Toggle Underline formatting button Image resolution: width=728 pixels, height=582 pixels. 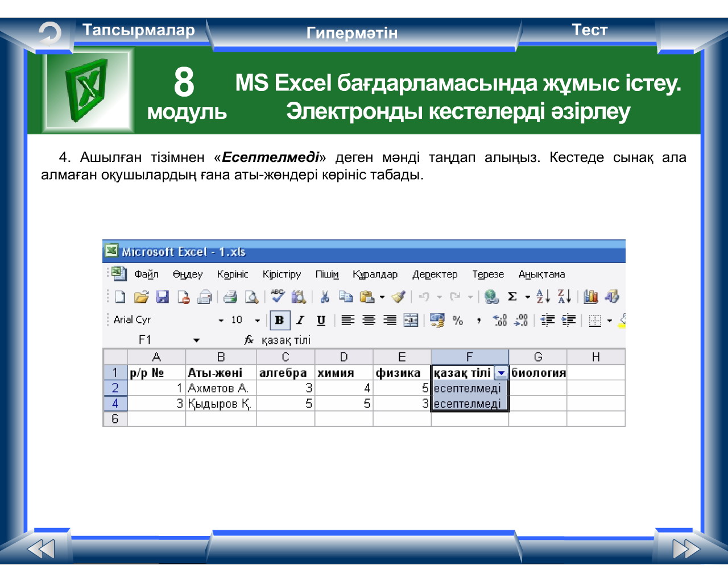pyautogui.click(x=321, y=320)
